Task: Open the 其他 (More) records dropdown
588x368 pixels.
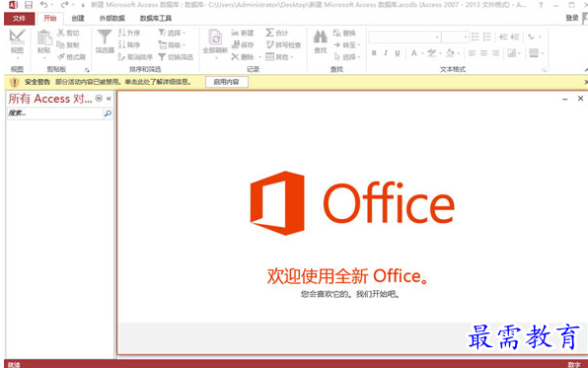Action: pyautogui.click(x=280, y=57)
